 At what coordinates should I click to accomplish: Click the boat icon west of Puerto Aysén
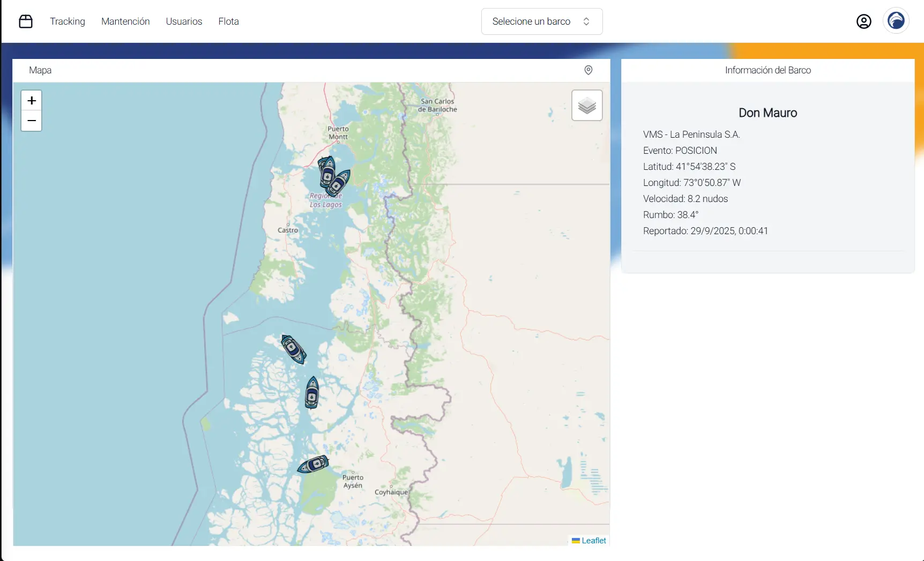[314, 463]
